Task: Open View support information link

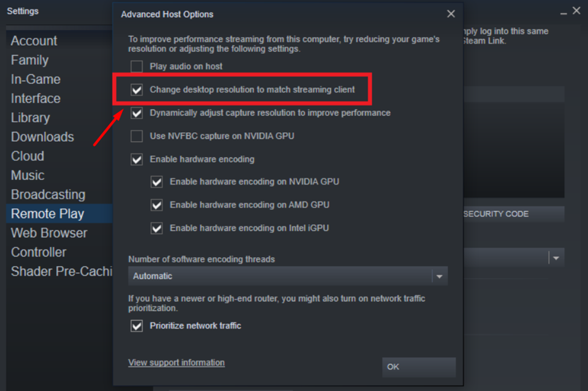Action: [176, 363]
